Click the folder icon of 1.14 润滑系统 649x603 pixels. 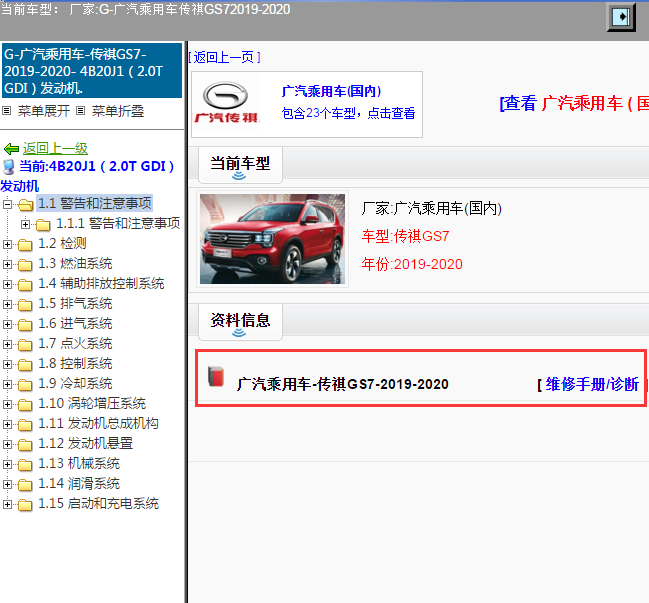click(25, 485)
